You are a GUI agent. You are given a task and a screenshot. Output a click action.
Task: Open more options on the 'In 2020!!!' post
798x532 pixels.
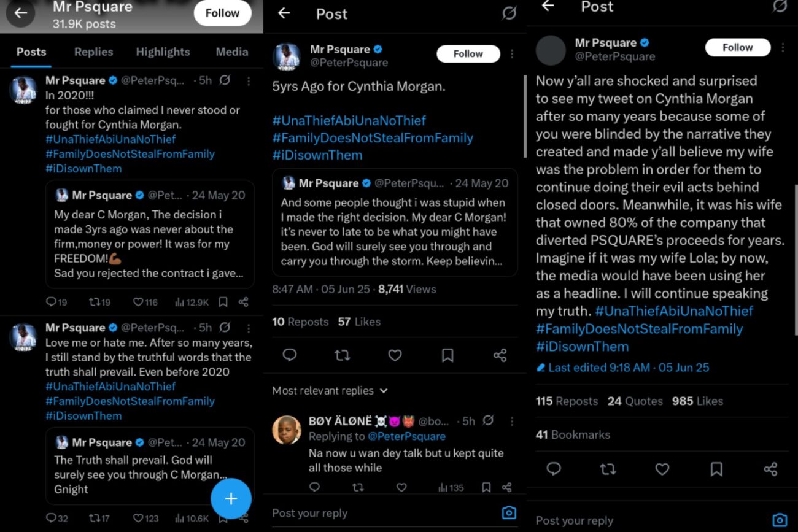[248, 81]
